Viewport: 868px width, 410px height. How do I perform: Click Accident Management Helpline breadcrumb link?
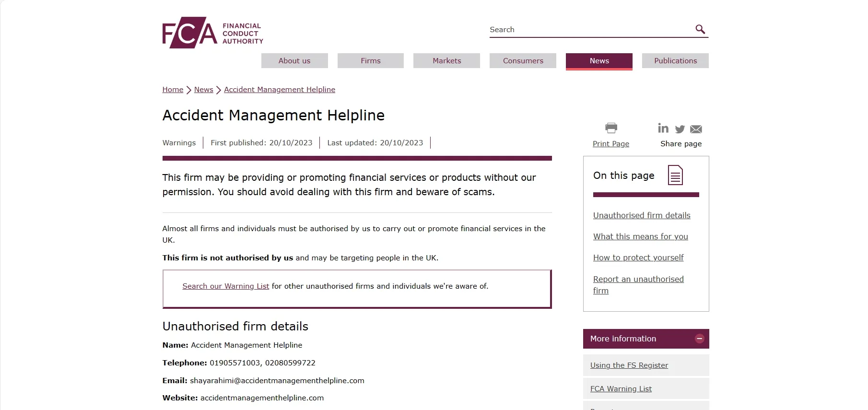coord(280,90)
